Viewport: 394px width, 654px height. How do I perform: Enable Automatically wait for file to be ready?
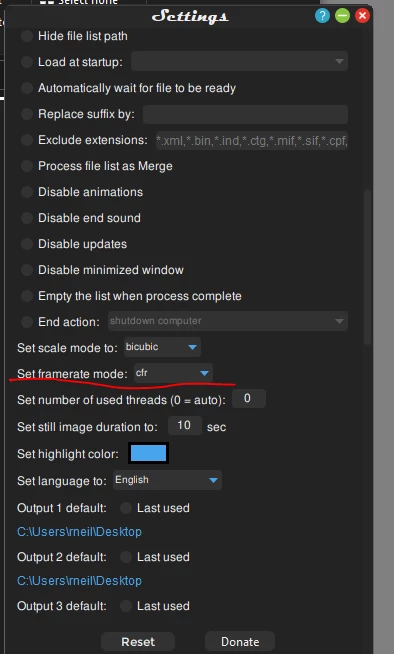click(x=27, y=88)
